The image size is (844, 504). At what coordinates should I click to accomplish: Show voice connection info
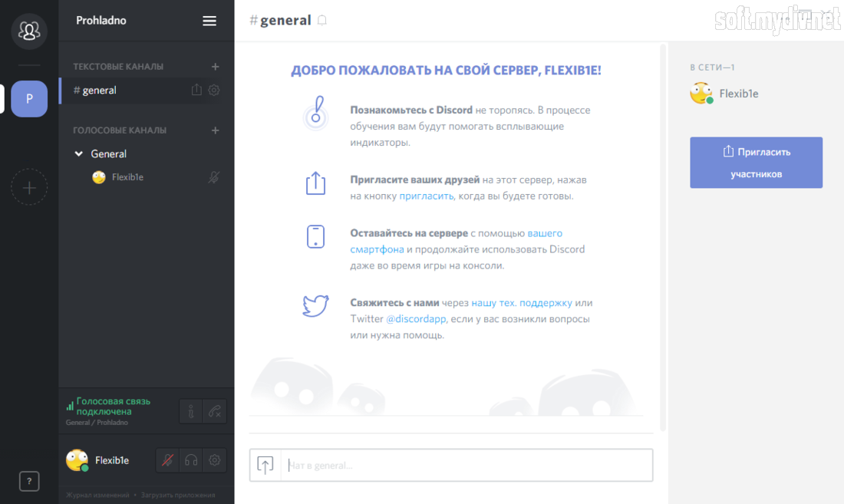190,411
